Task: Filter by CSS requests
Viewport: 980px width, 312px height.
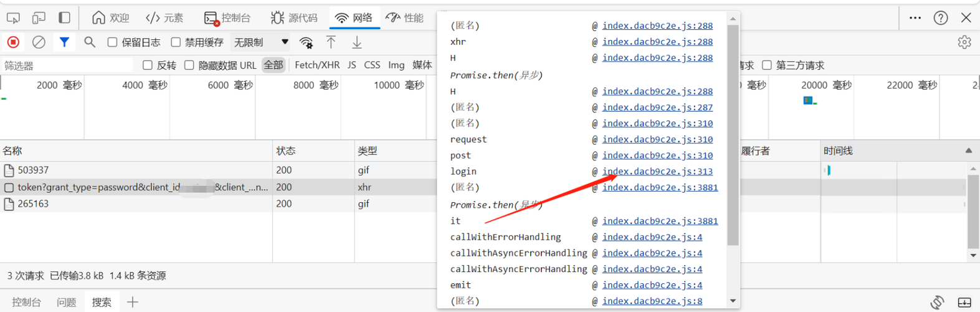Action: [372, 65]
